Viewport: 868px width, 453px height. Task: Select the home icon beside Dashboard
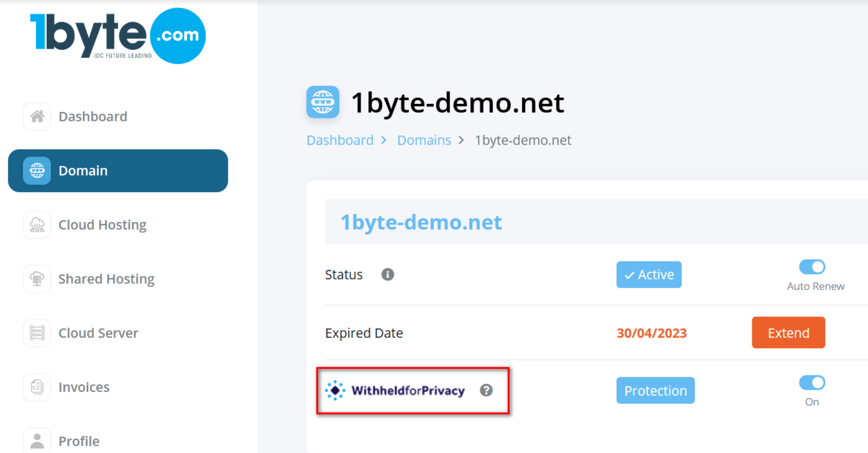36,116
